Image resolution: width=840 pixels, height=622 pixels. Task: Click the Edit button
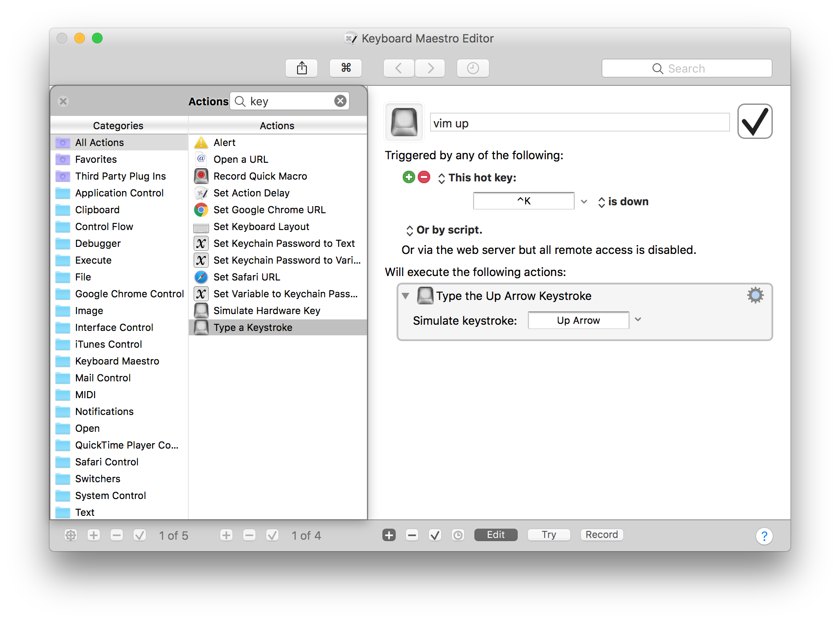pos(496,535)
